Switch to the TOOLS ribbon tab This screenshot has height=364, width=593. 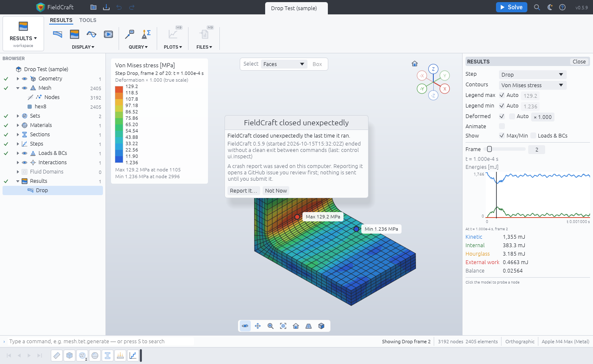click(x=88, y=20)
